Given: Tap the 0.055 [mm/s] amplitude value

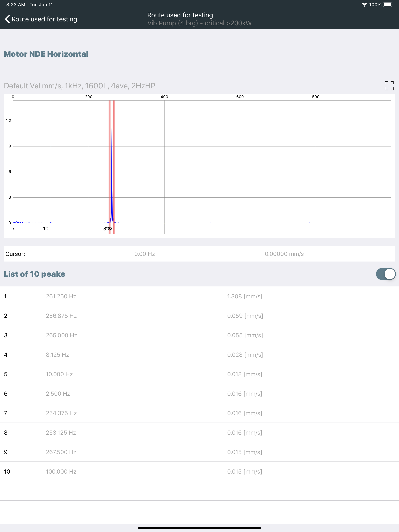Looking at the screenshot, I should pos(245,335).
